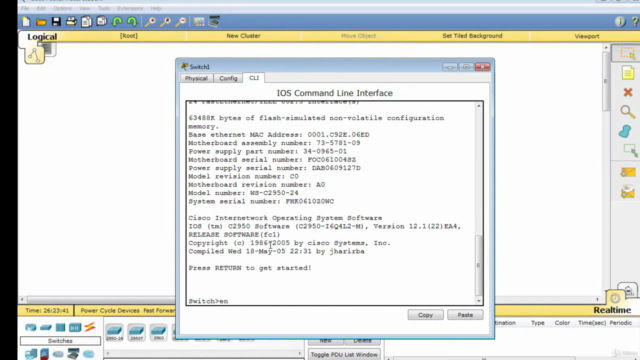Click Set Tiled Background button

pyautogui.click(x=472, y=36)
